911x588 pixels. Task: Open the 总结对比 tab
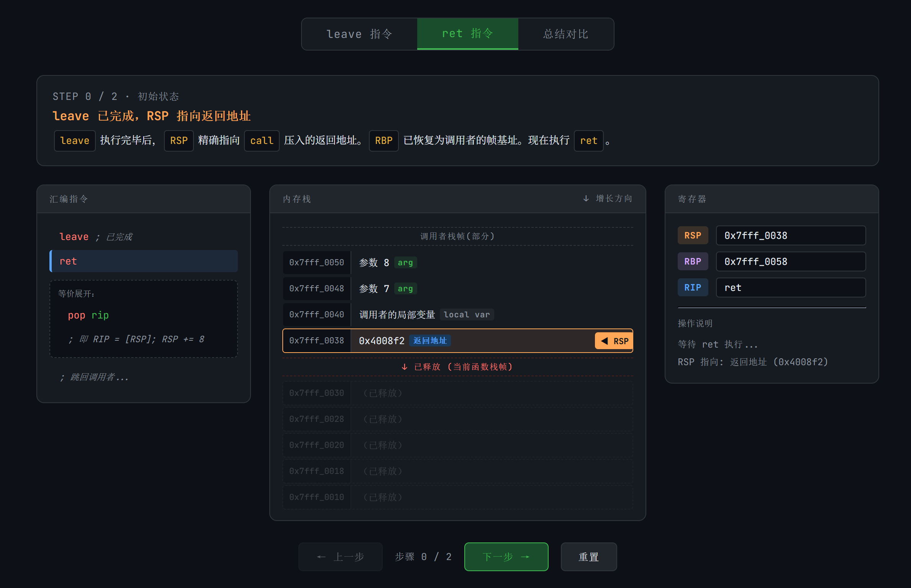pyautogui.click(x=566, y=34)
